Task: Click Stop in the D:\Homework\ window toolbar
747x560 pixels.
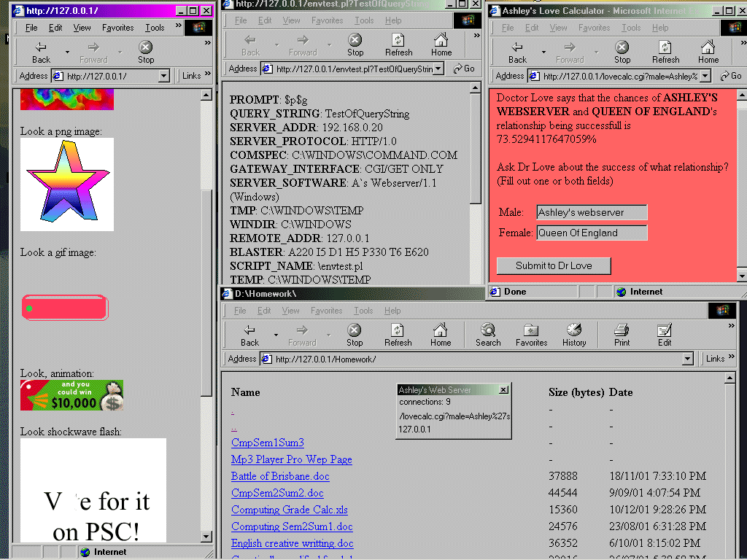Action: [x=355, y=335]
